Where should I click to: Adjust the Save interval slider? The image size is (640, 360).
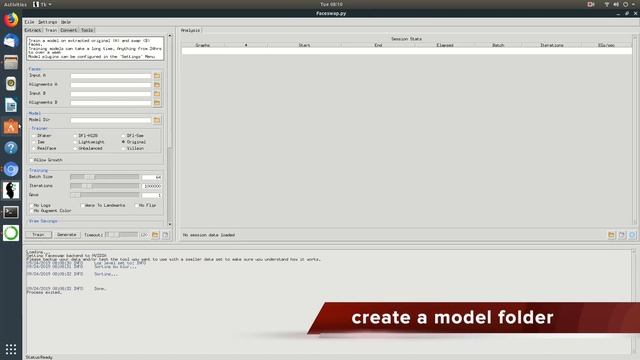[x=104, y=195]
